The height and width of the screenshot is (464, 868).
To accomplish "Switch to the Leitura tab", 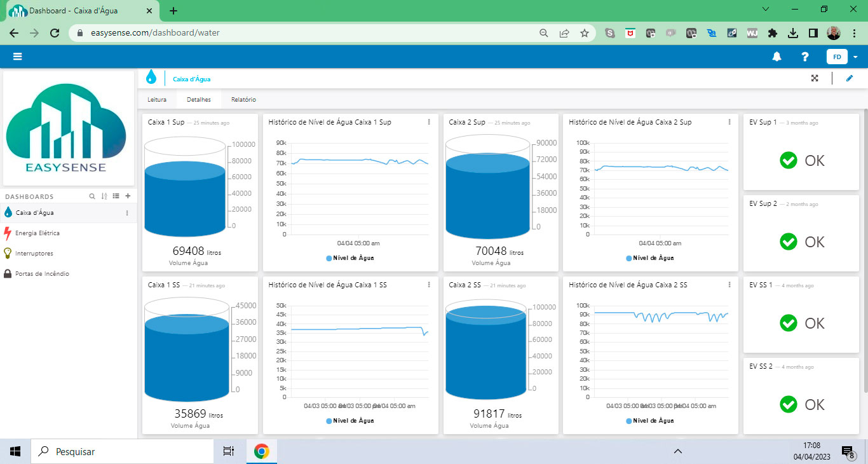I will coord(157,100).
